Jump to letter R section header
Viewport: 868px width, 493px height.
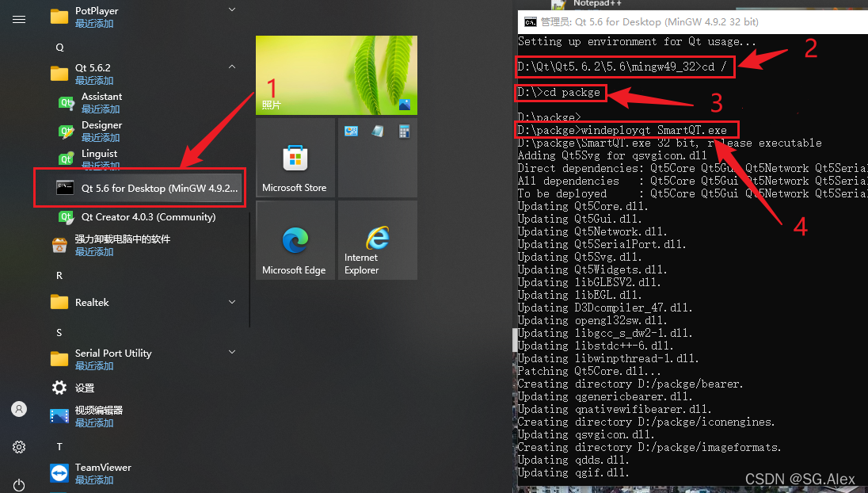click(x=59, y=275)
